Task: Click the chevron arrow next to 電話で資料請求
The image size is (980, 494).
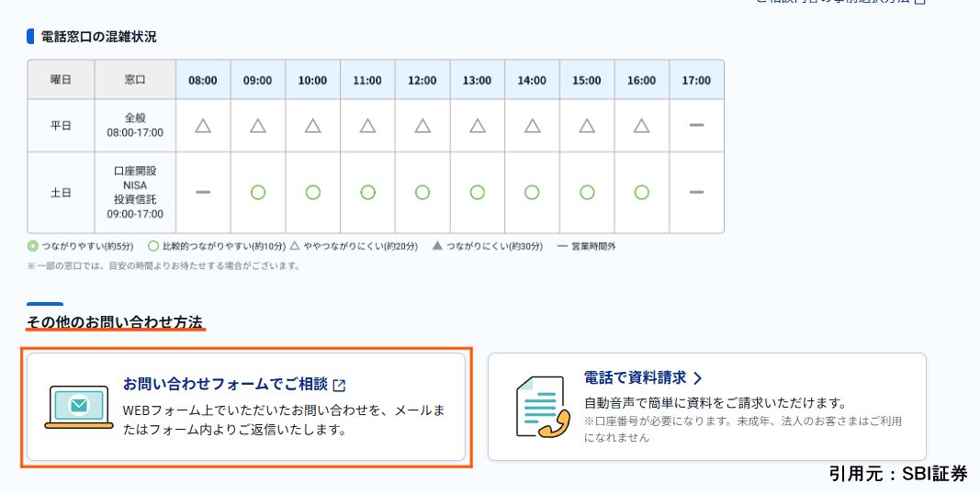Action: coord(698,377)
